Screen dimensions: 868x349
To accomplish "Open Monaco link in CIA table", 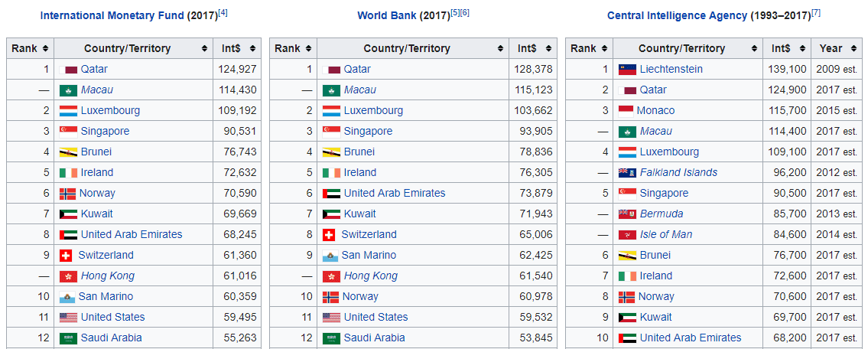I will (655, 111).
